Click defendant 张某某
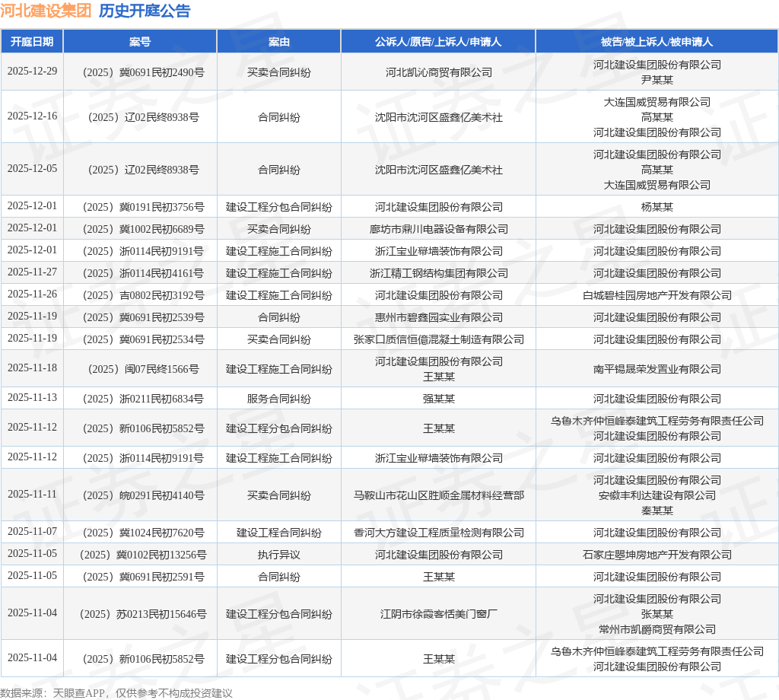Viewport: 779px width, 700px height. (x=657, y=615)
